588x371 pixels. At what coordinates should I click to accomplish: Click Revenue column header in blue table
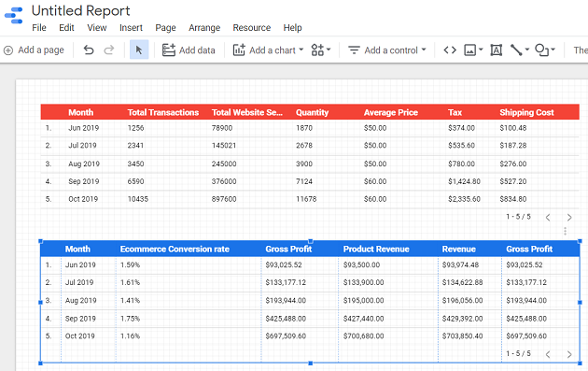pyautogui.click(x=458, y=249)
